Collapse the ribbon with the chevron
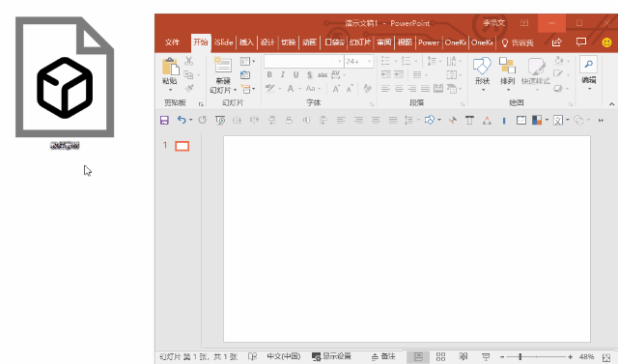Screen dimensions: 618x364 [611, 104]
